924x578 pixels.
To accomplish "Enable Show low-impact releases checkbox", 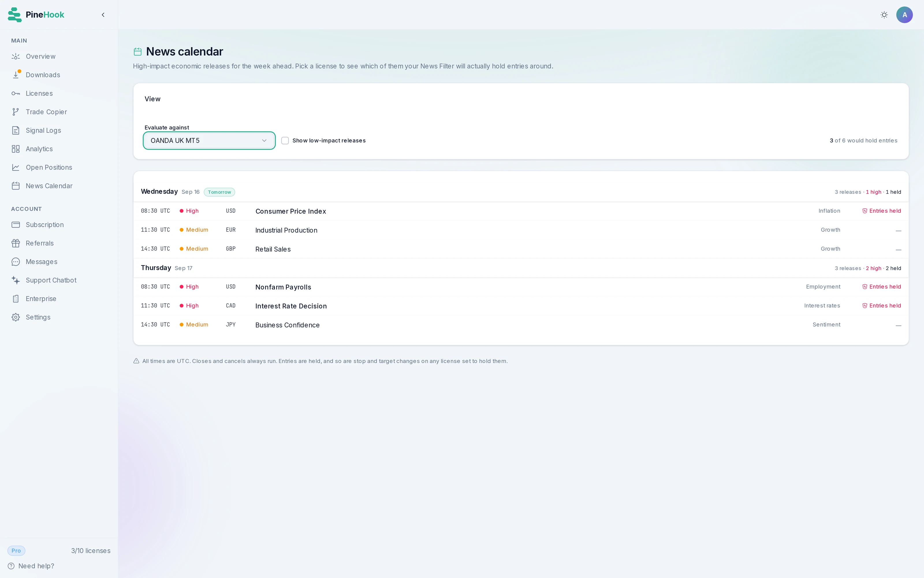I will click(x=285, y=141).
